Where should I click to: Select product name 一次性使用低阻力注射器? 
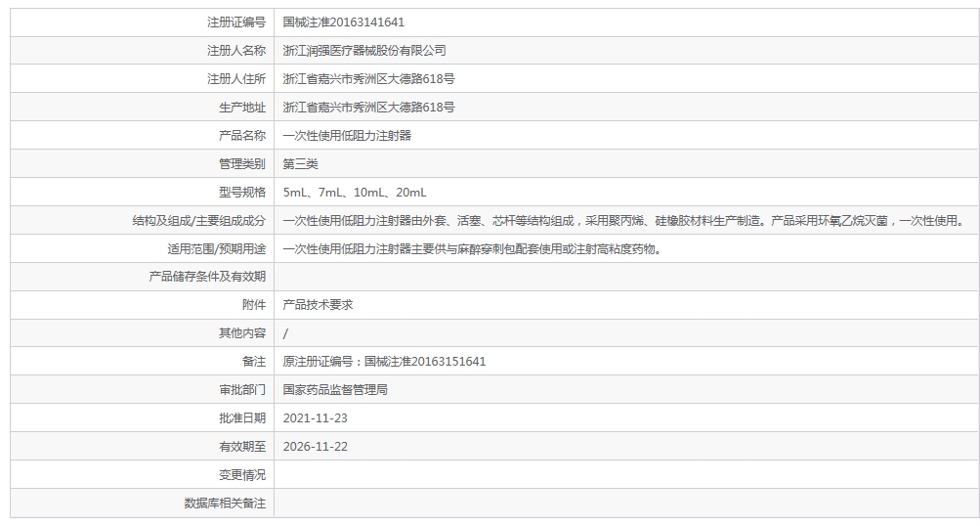347,136
